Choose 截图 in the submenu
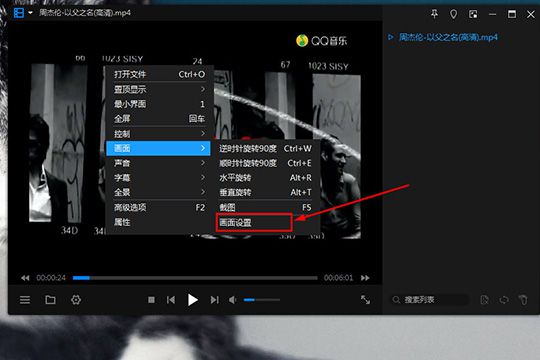This screenshot has width=540, height=360. tap(265, 207)
